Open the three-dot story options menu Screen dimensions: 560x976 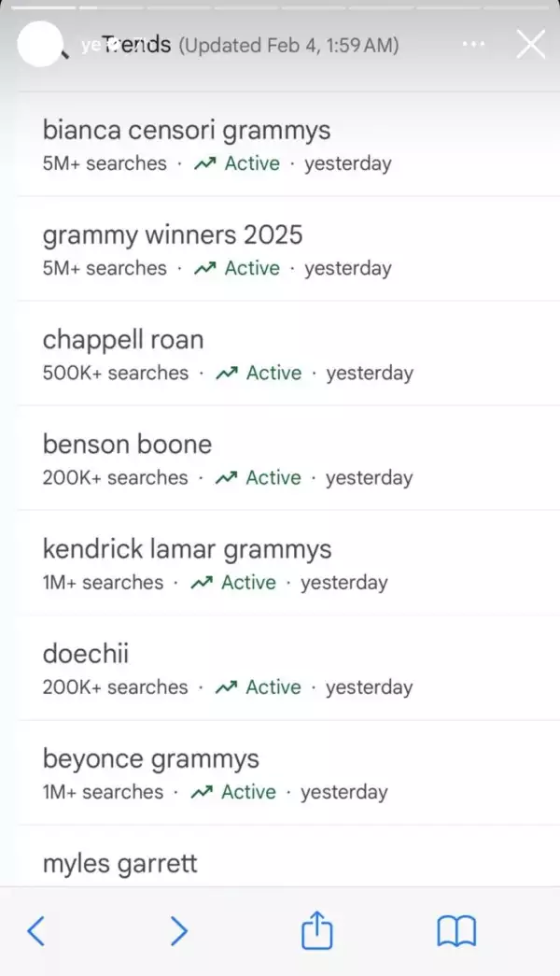coord(474,44)
